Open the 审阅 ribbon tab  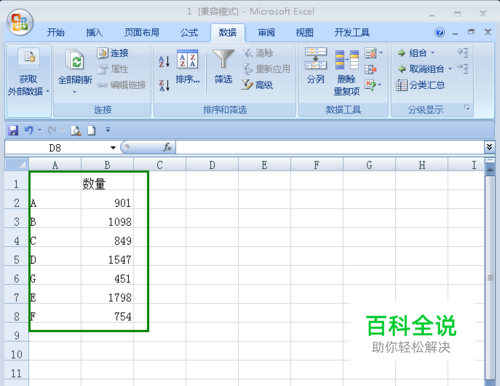tap(266, 33)
